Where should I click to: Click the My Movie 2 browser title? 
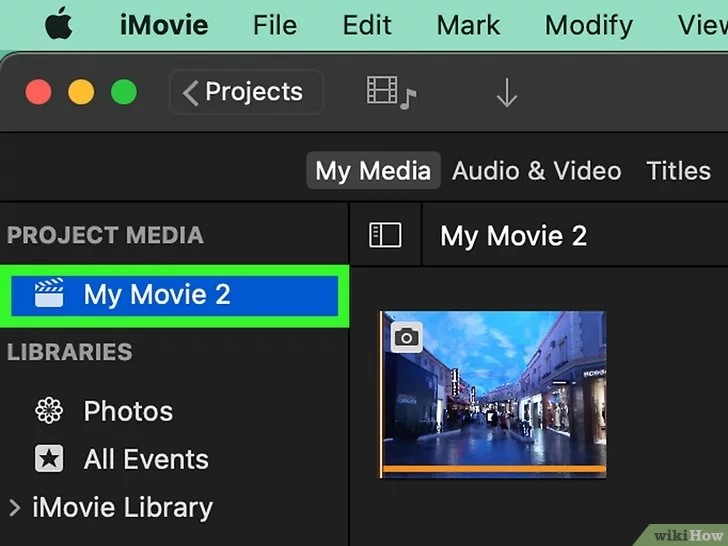(x=514, y=236)
